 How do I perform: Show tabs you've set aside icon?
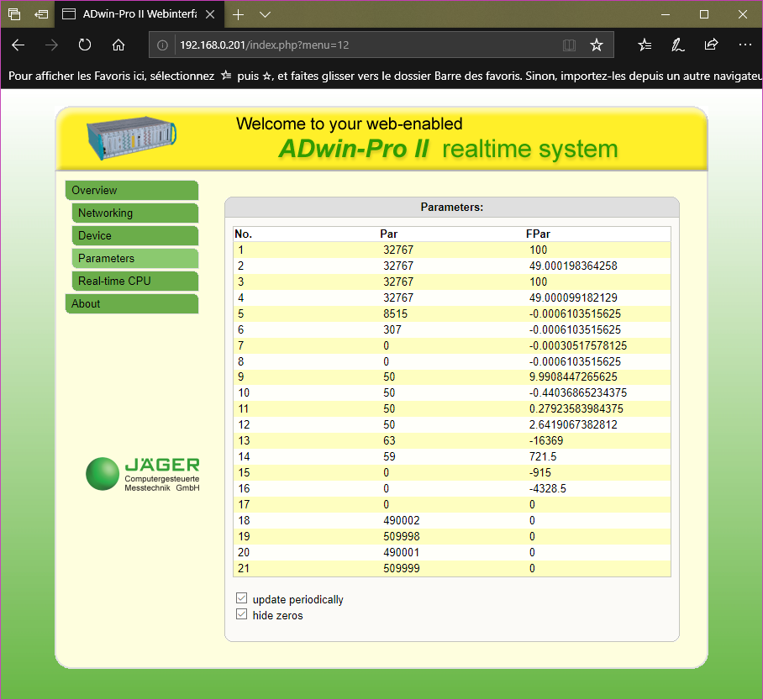tap(14, 14)
